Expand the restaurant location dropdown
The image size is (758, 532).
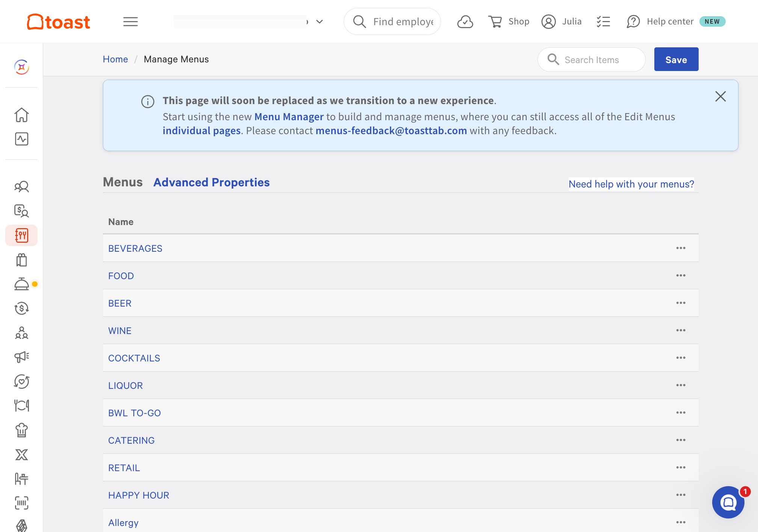(320, 22)
